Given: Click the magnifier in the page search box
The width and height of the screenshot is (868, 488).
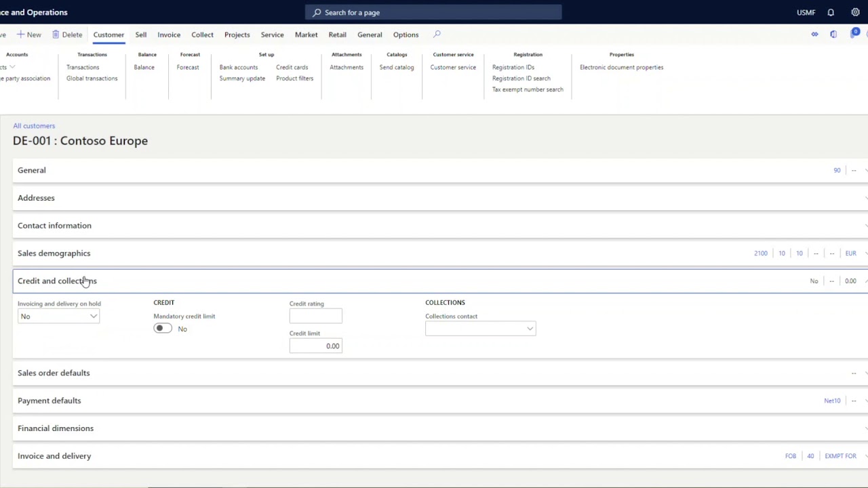Looking at the screenshot, I should coord(317,12).
